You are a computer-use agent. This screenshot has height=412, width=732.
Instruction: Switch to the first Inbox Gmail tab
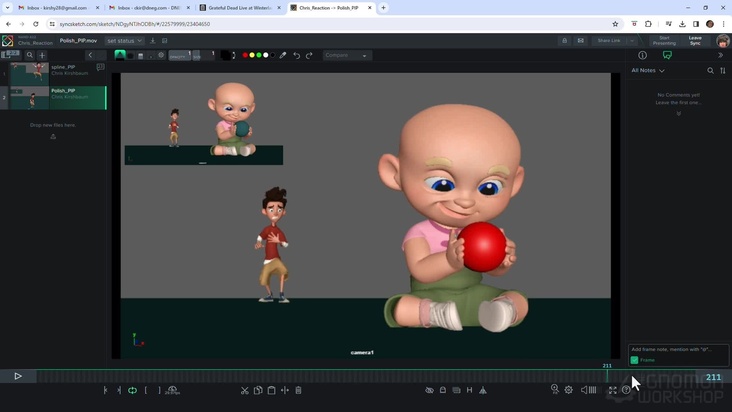point(55,8)
